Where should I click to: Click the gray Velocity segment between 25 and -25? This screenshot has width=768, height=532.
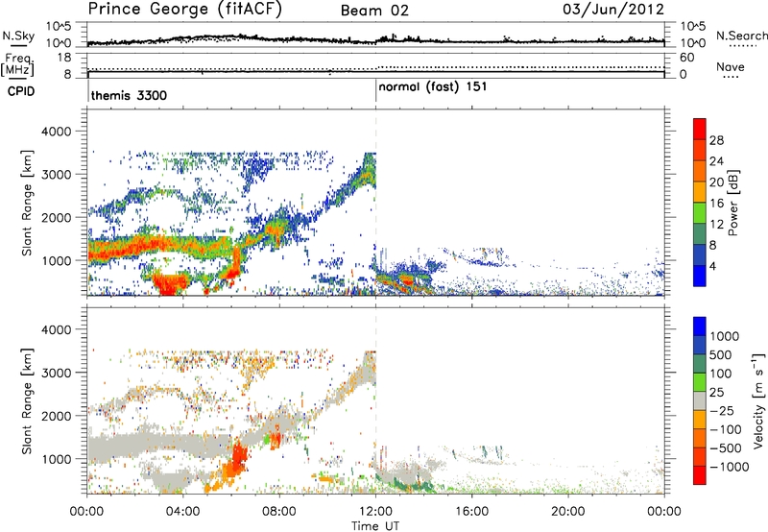click(x=700, y=400)
